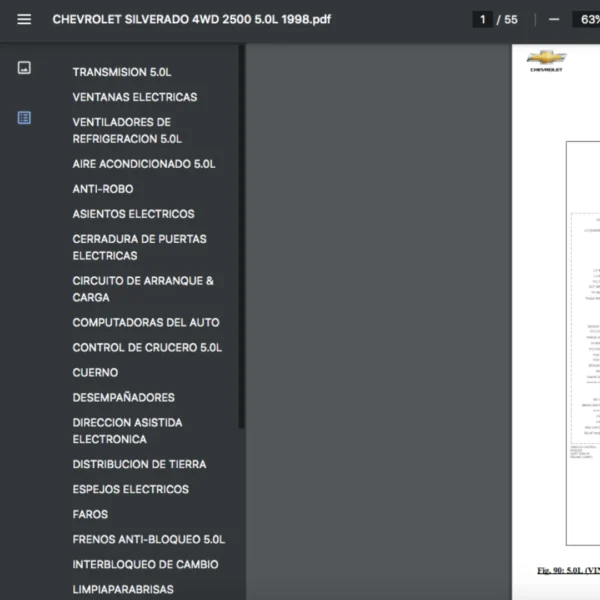This screenshot has width=600, height=600.
Task: Go to VENTILADORES DE REFRIGERACION 5.0L
Action: pyautogui.click(x=127, y=130)
